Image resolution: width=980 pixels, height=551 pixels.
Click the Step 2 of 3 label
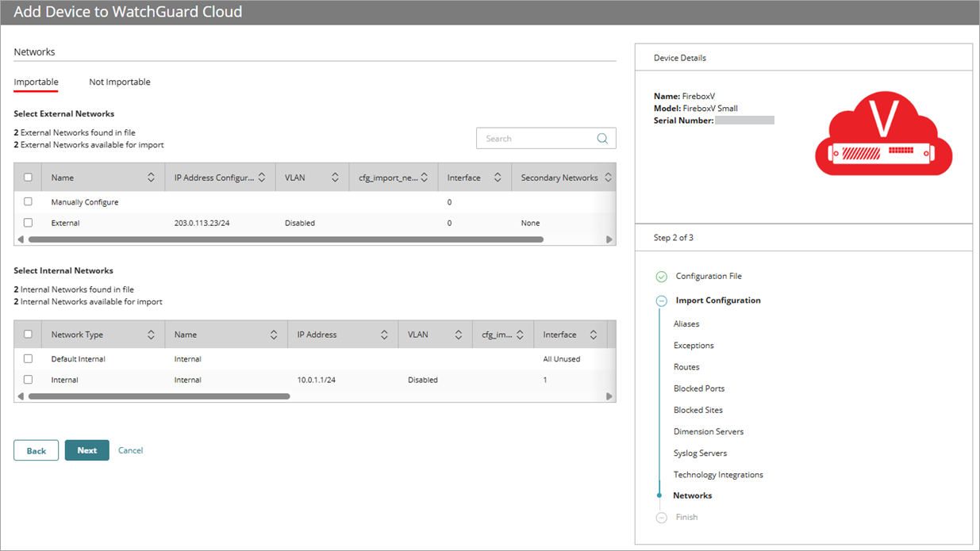click(674, 238)
